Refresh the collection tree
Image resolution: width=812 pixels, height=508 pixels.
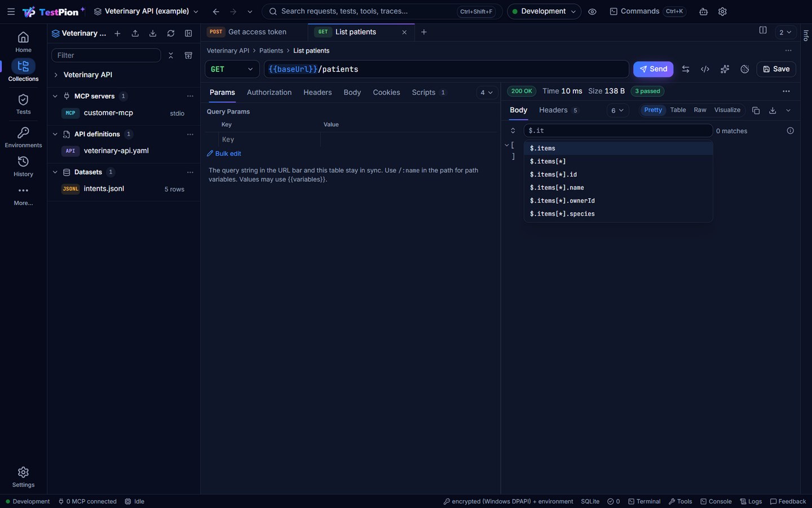click(171, 33)
